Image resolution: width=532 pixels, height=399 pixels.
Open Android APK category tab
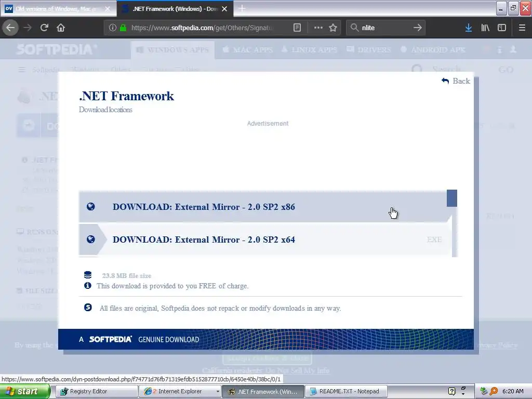pyautogui.click(x=433, y=50)
